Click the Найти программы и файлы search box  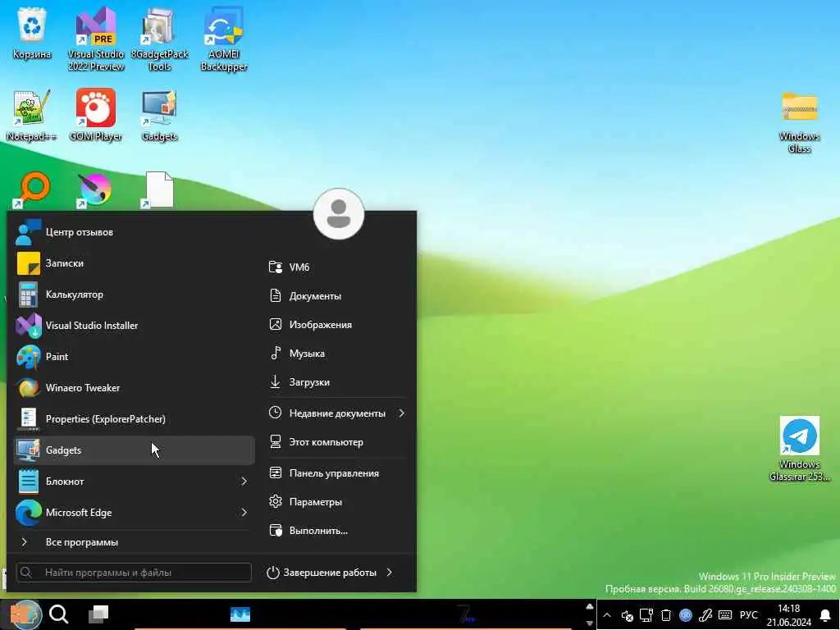134,572
